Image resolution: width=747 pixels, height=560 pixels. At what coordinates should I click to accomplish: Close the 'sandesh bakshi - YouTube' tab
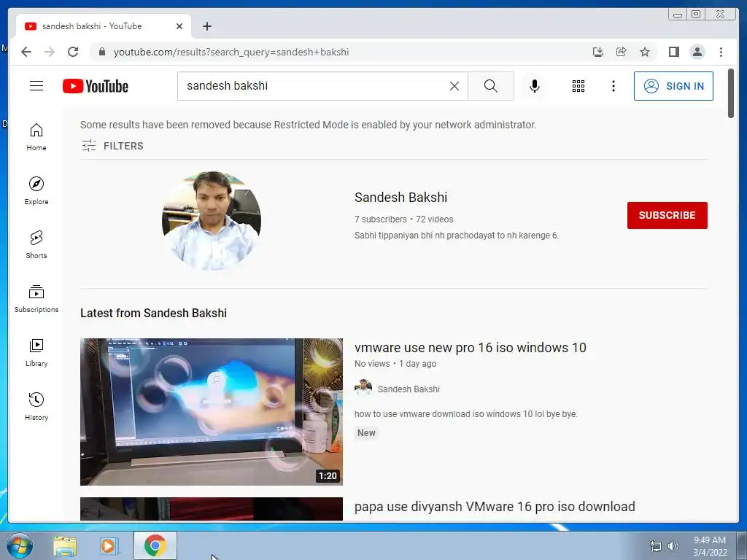point(179,26)
